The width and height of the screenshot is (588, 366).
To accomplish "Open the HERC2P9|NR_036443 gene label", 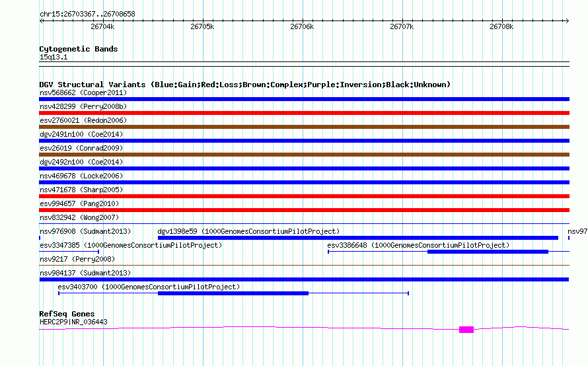I will point(73,322).
